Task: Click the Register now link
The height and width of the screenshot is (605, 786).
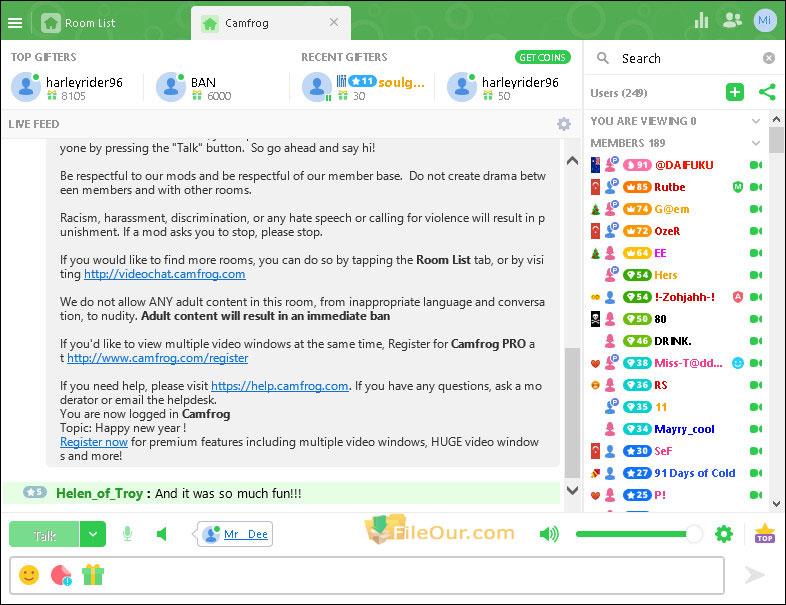Action: 94,442
